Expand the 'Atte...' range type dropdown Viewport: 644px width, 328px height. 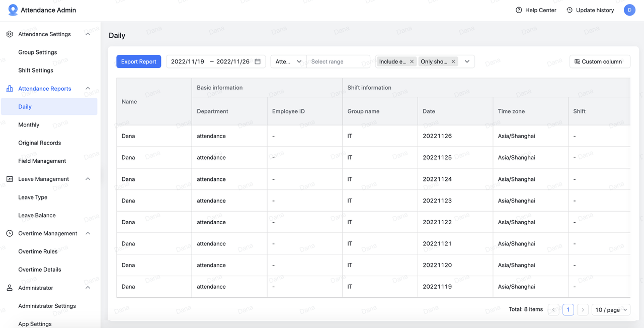pyautogui.click(x=288, y=61)
